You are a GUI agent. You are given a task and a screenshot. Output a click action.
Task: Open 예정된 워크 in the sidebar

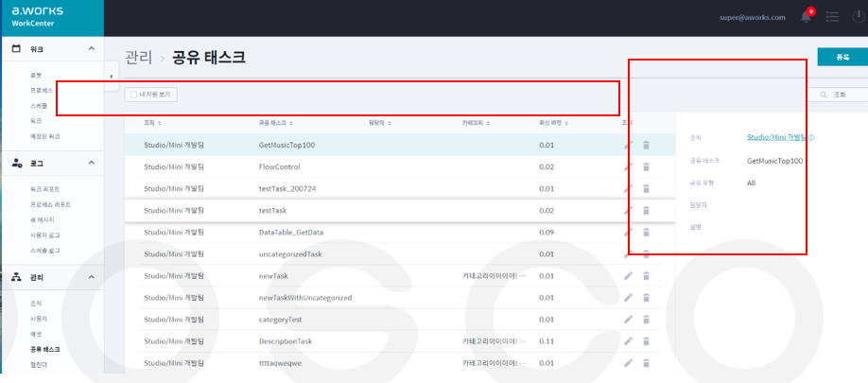click(x=44, y=136)
